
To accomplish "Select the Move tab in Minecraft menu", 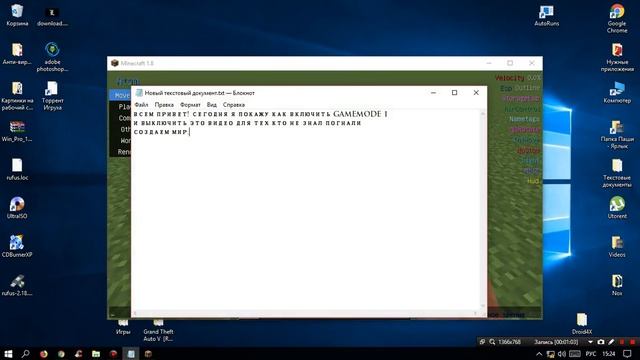I will 120,95.
